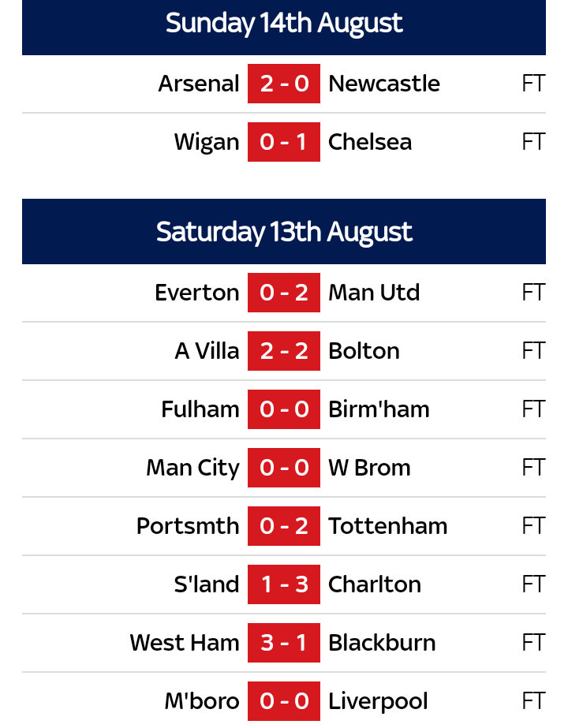Open the Arsenal 2 - 0 Newcastle score
The width and height of the screenshot is (568, 728).
tap(284, 84)
